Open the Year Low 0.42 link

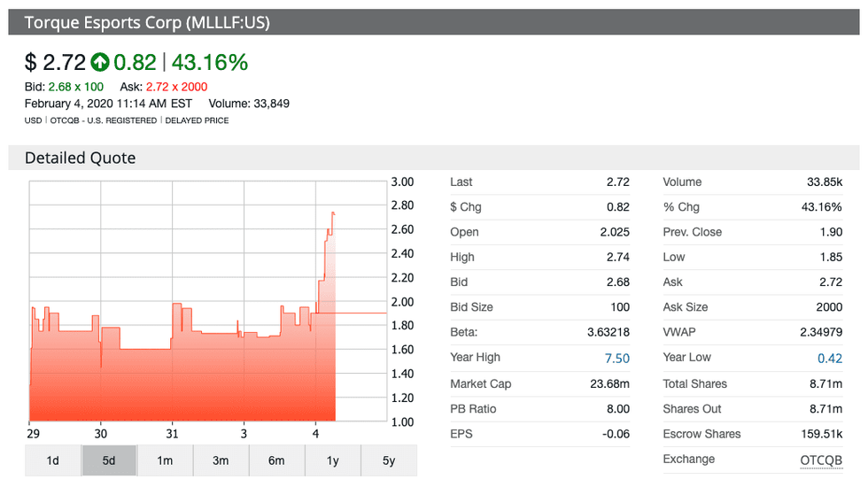tap(830, 358)
